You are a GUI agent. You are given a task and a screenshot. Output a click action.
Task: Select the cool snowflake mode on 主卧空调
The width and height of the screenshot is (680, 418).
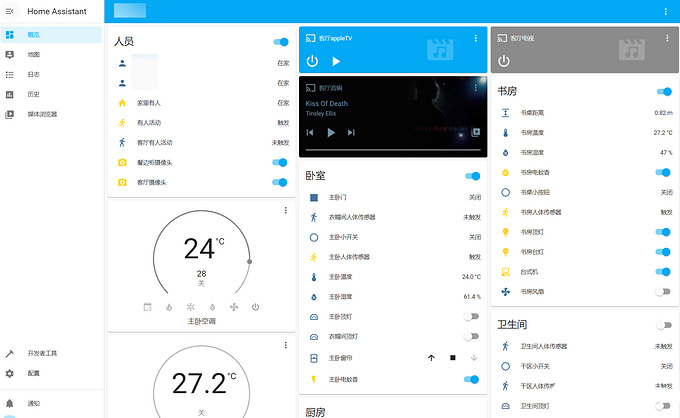coord(190,307)
